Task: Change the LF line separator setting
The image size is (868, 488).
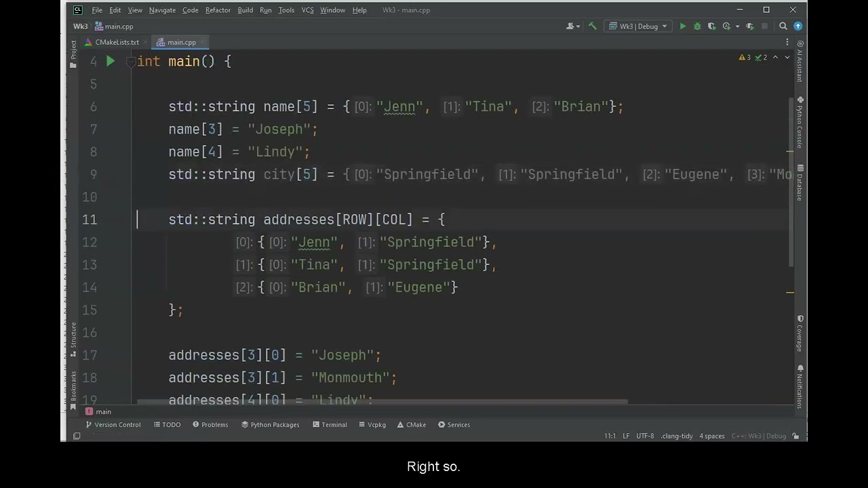Action: [x=627, y=436]
